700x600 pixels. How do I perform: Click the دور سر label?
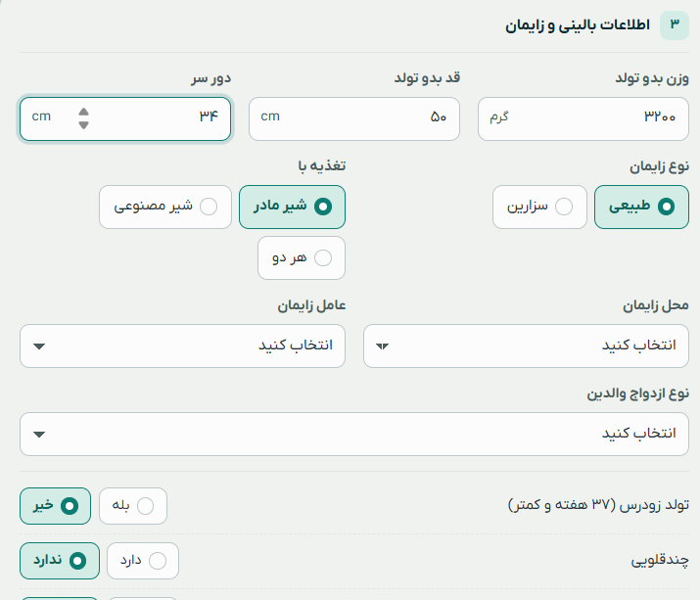point(211,78)
